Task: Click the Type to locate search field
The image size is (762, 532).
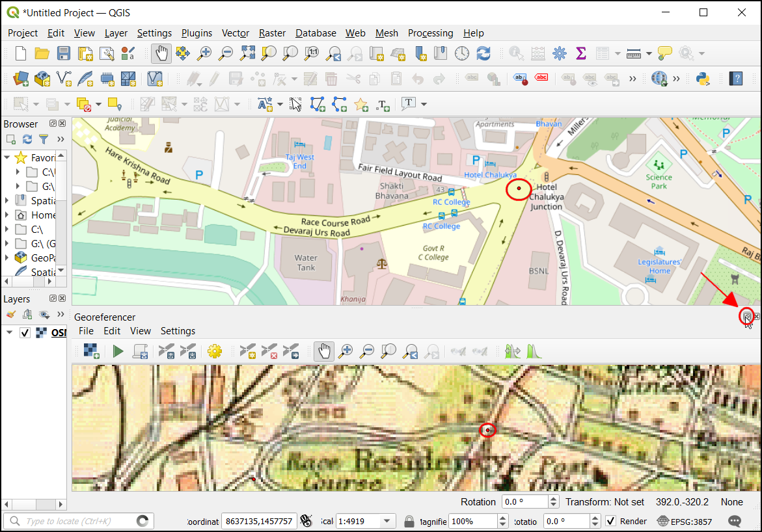Action: coord(79,522)
